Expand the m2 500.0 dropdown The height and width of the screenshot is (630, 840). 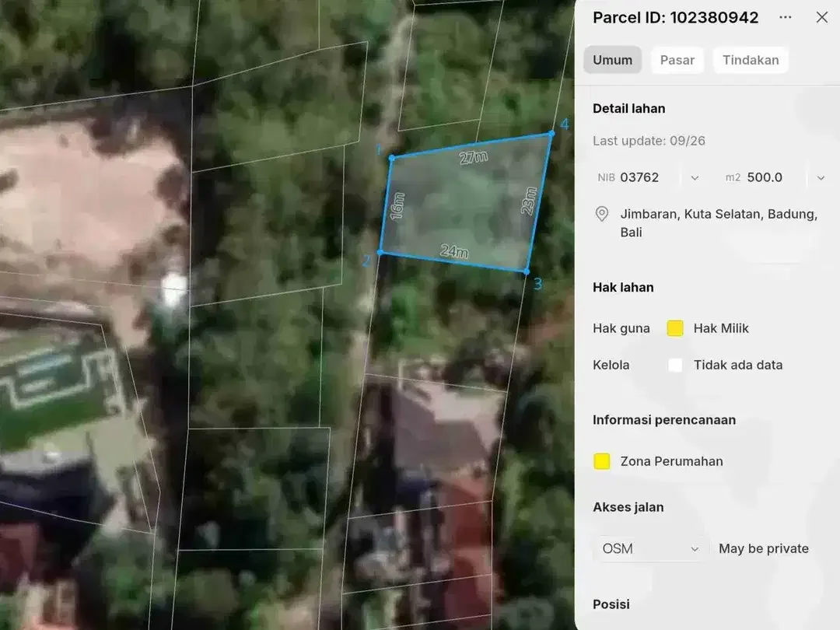[x=821, y=178]
